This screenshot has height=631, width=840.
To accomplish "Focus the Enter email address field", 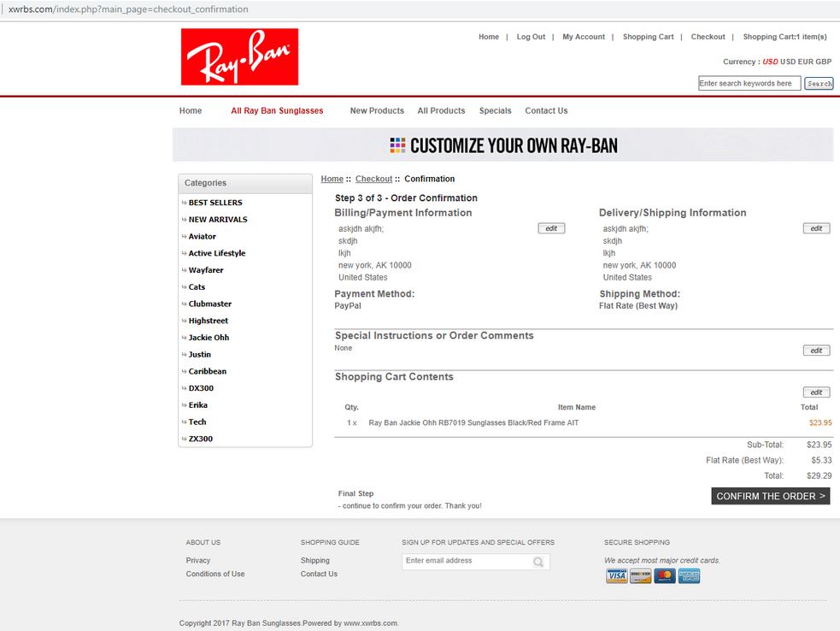I will click(476, 561).
